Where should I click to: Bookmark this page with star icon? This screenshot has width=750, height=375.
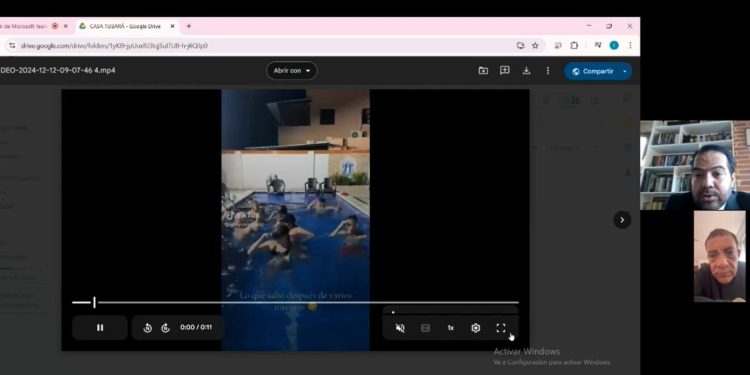point(535,45)
